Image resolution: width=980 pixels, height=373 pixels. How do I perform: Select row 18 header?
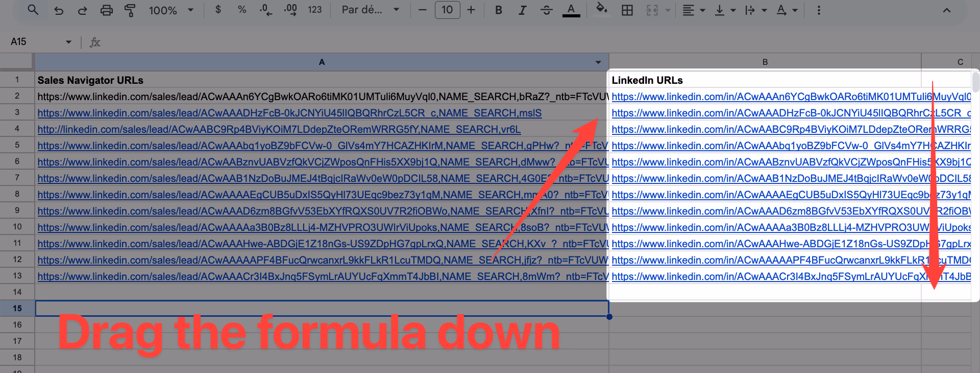(x=17, y=357)
